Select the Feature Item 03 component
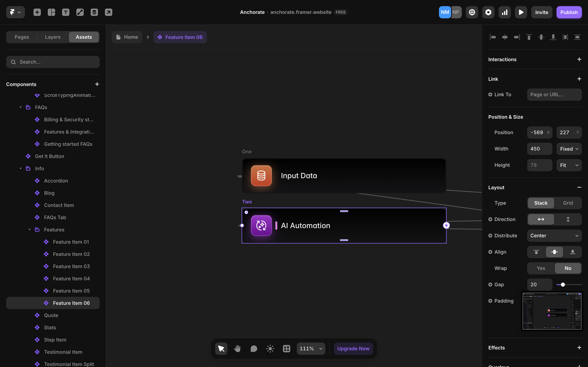The height and width of the screenshot is (367, 588). 71,266
